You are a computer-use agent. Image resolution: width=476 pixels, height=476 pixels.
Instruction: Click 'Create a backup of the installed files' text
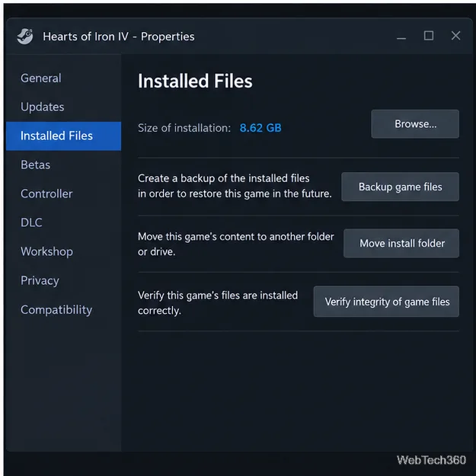(x=224, y=178)
